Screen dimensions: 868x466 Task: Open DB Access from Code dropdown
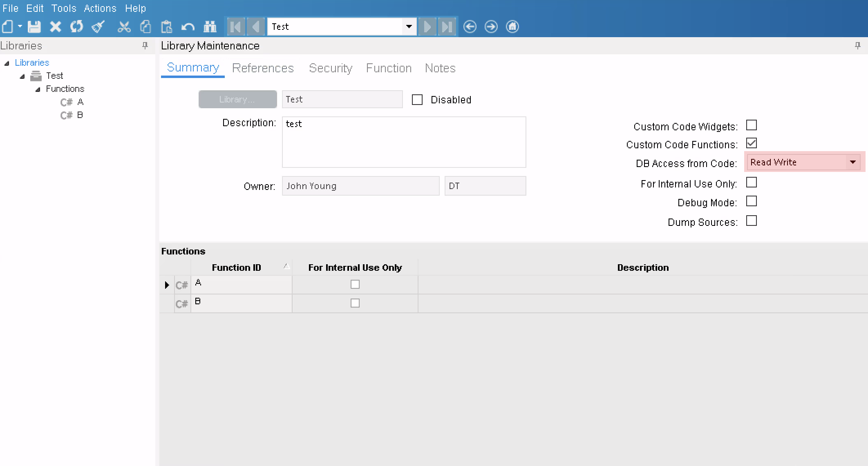point(853,163)
